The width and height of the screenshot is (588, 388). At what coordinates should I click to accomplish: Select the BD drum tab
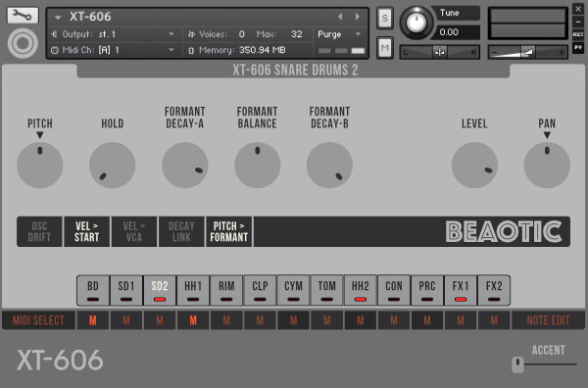tap(93, 291)
